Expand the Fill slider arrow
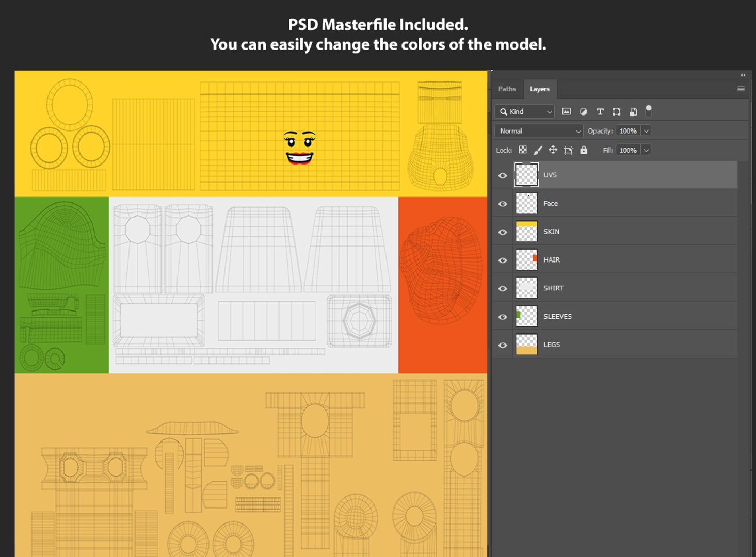The height and width of the screenshot is (557, 756). pos(646,150)
